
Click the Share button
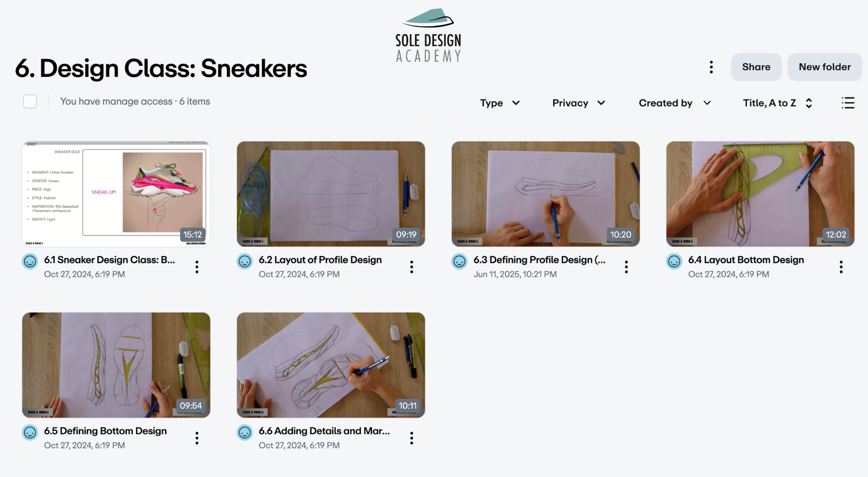click(756, 67)
